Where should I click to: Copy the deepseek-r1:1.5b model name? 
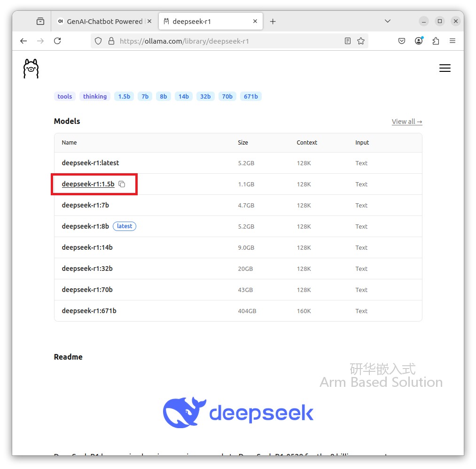(x=122, y=184)
